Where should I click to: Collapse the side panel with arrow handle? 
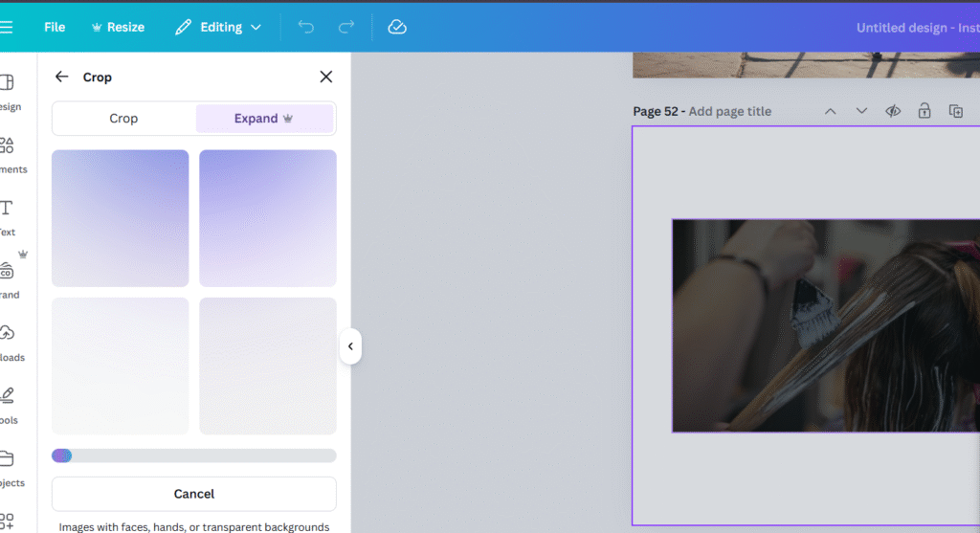[350, 346]
